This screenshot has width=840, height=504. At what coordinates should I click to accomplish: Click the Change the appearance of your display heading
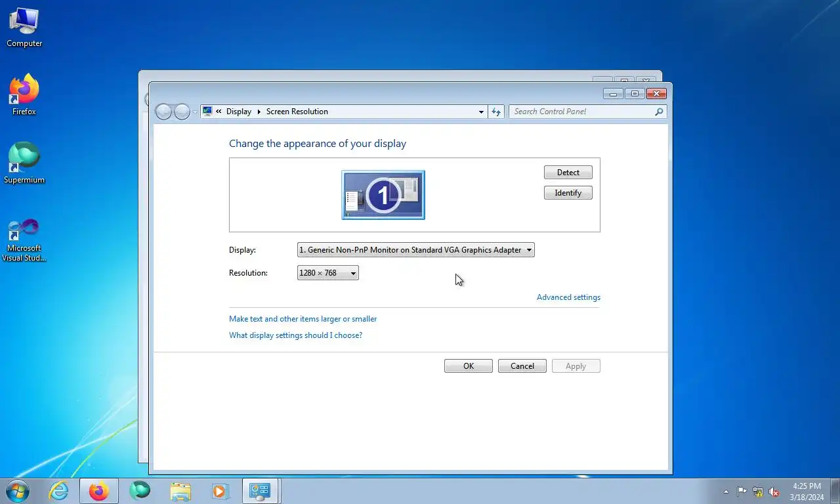(318, 144)
